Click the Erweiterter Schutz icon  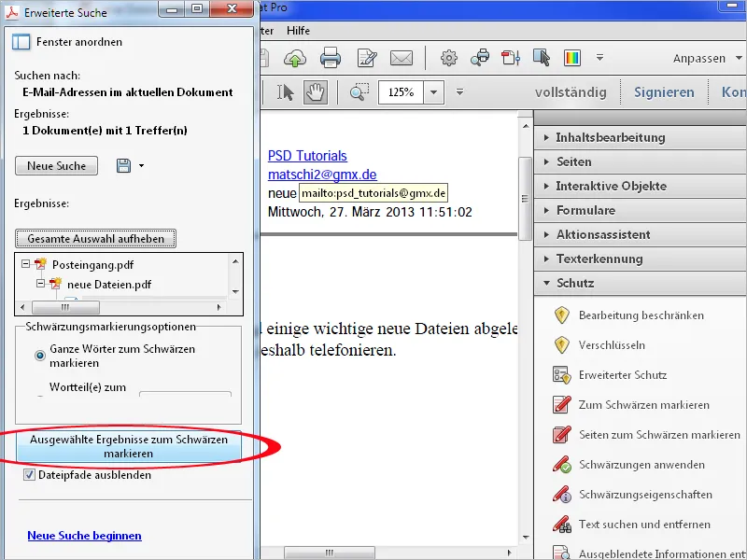click(x=562, y=375)
